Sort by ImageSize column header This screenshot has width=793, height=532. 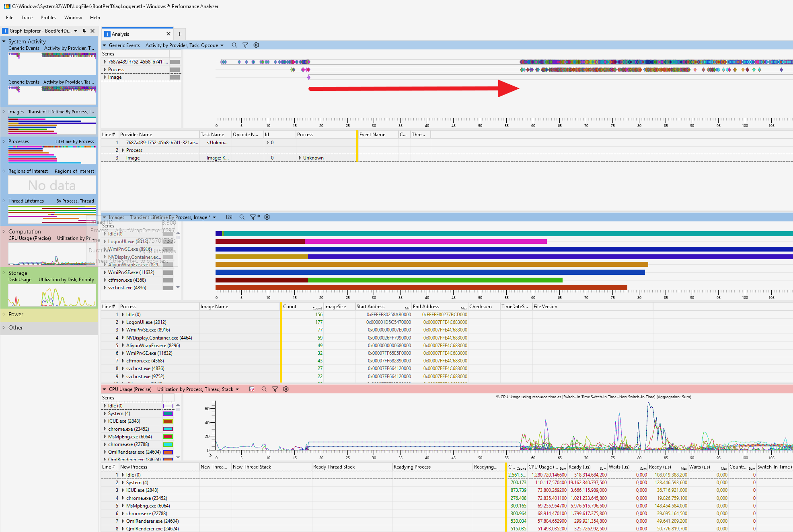339,307
